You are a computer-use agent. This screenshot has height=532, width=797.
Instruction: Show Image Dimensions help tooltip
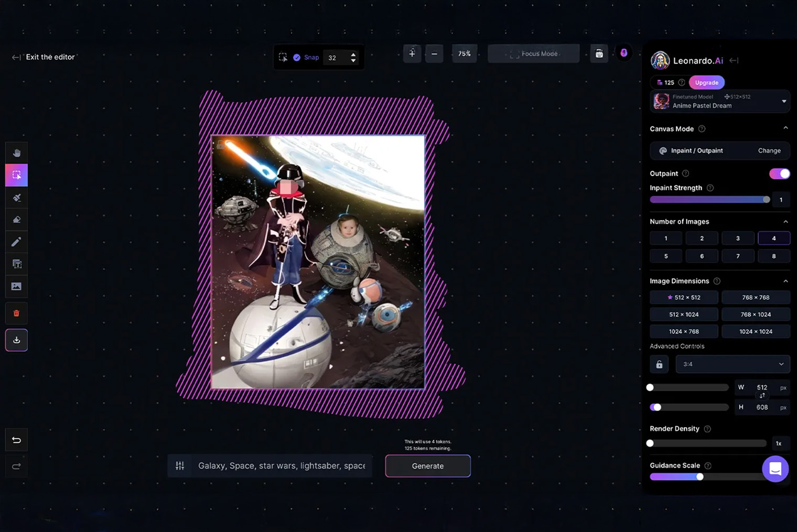click(717, 281)
